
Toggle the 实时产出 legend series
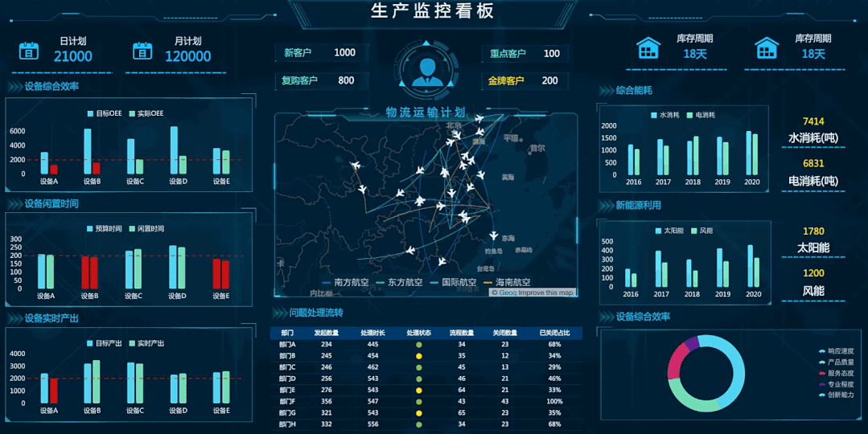(x=146, y=343)
